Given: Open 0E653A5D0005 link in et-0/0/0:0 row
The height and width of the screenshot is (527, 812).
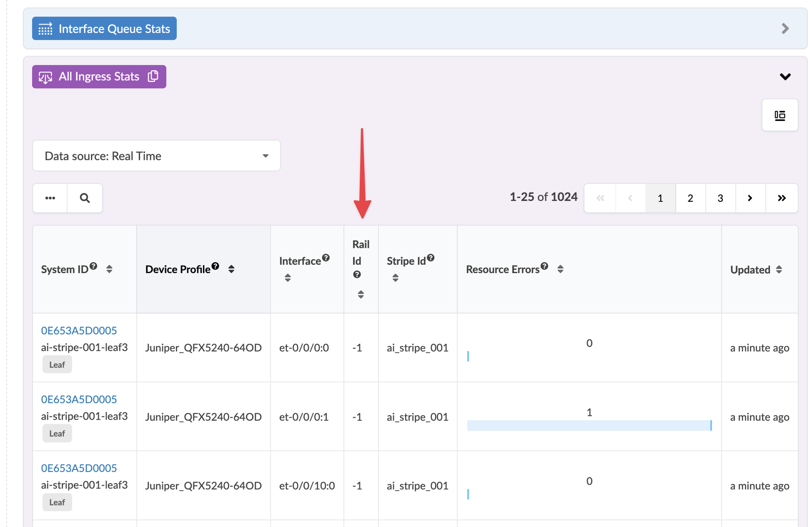Looking at the screenshot, I should (79, 330).
